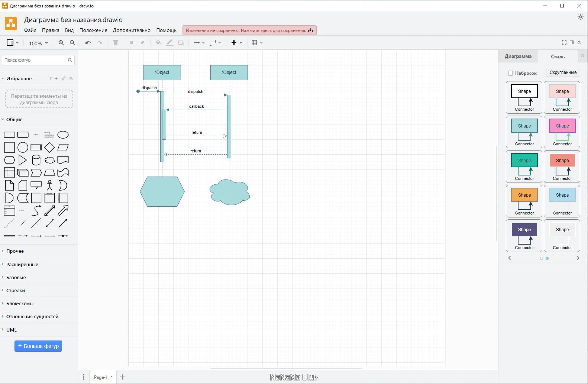The height and width of the screenshot is (384, 588).
Task: Expand the Стрелки shapes section
Action: point(39,290)
